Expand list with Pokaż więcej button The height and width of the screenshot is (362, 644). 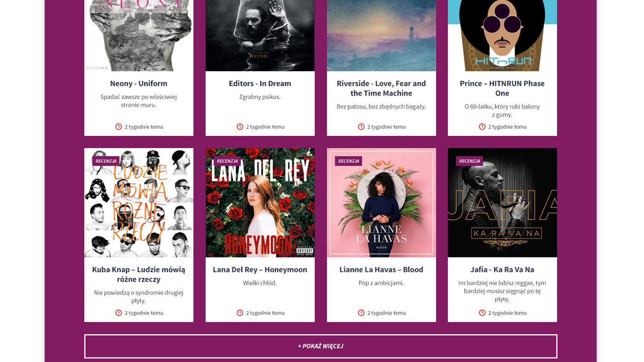point(321,346)
